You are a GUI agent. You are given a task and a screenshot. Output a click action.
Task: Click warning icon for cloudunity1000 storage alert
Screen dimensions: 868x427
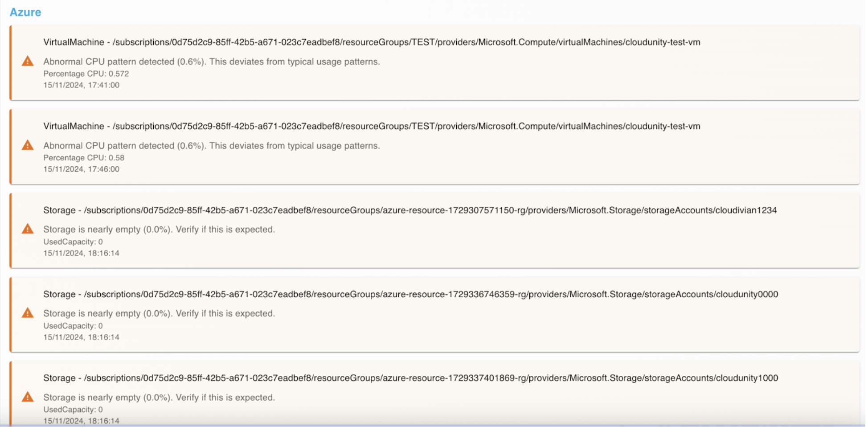pos(28,397)
